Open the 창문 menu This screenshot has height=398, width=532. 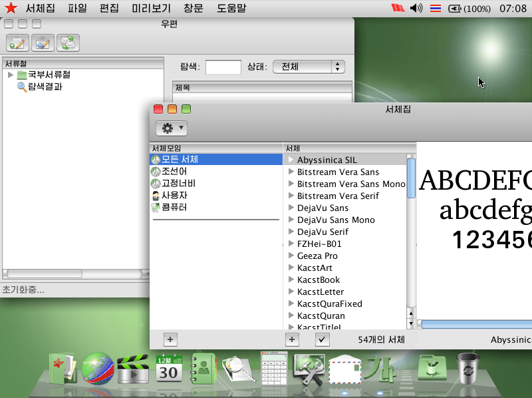pos(194,8)
